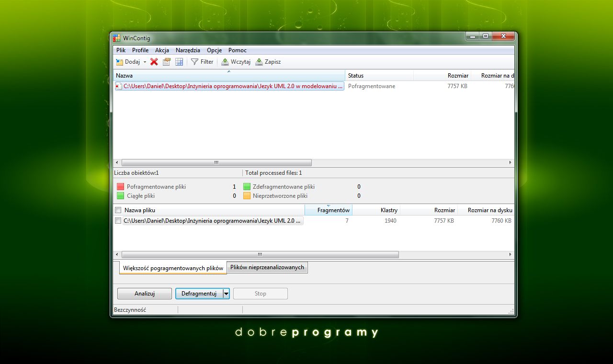Click the 7 fragments value
The width and height of the screenshot is (613, 364).
point(347,221)
